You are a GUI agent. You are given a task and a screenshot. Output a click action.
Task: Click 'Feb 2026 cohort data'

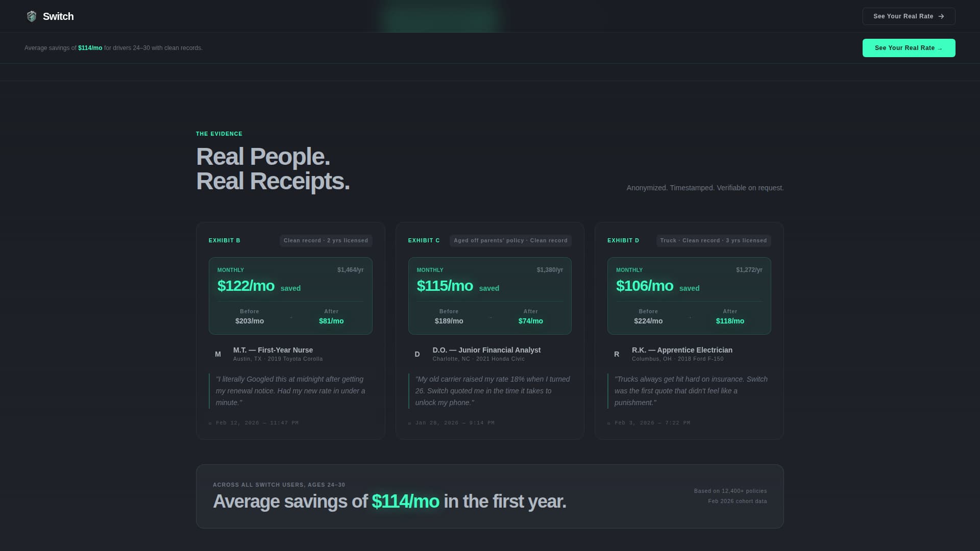click(x=738, y=501)
